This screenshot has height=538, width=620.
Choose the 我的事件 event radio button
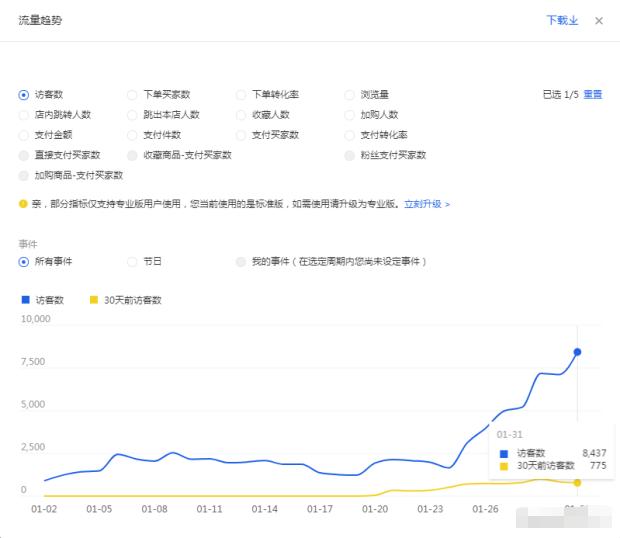[x=241, y=262]
